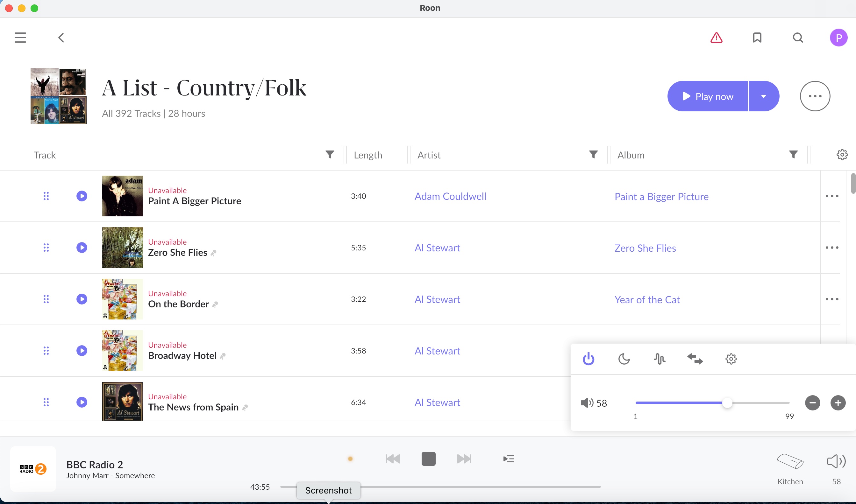Toggle the zone power standby button
Image resolution: width=856 pixels, height=504 pixels.
pos(588,359)
